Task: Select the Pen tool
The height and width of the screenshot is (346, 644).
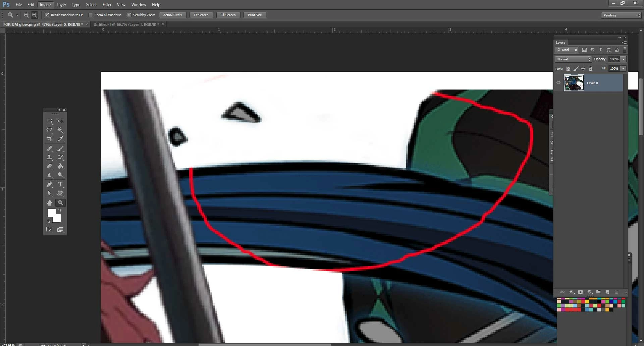Action: coord(49,184)
